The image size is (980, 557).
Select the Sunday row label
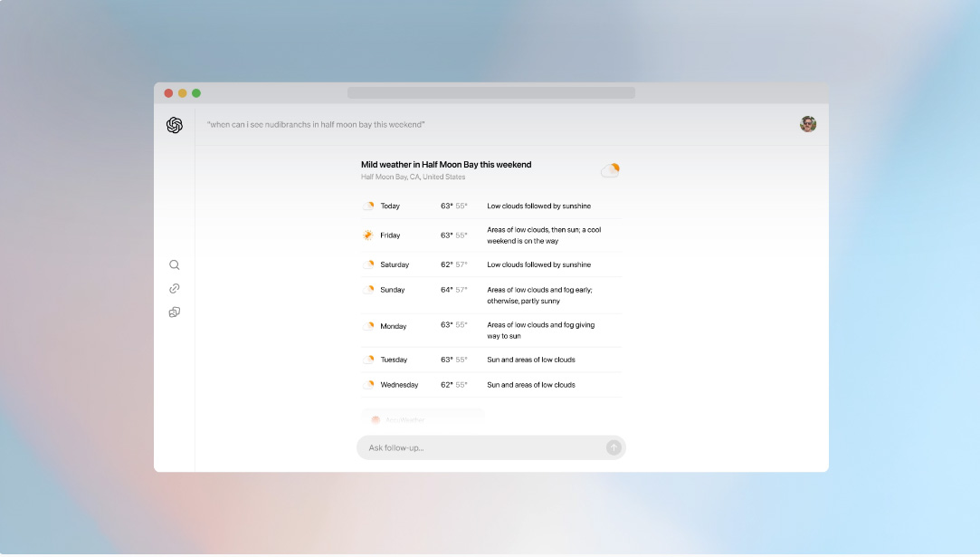tap(393, 290)
